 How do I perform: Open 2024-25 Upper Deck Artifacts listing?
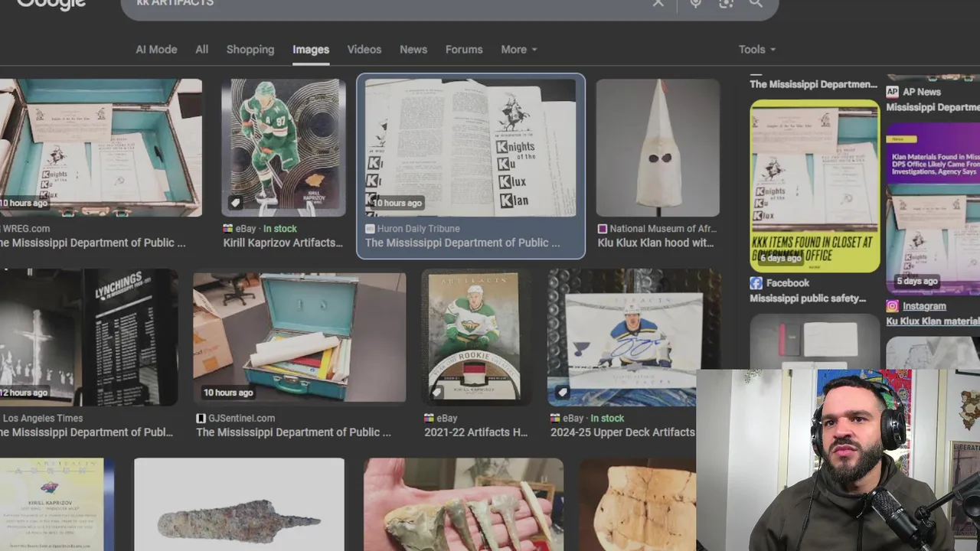[622, 432]
